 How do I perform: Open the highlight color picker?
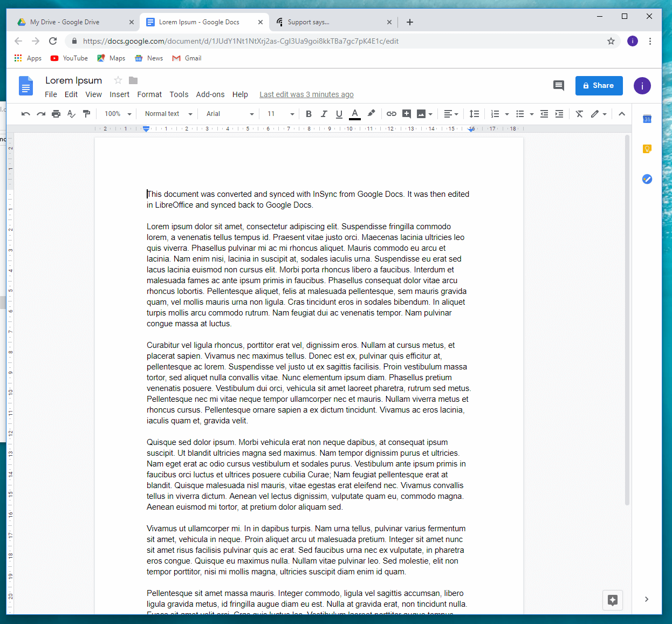(371, 114)
